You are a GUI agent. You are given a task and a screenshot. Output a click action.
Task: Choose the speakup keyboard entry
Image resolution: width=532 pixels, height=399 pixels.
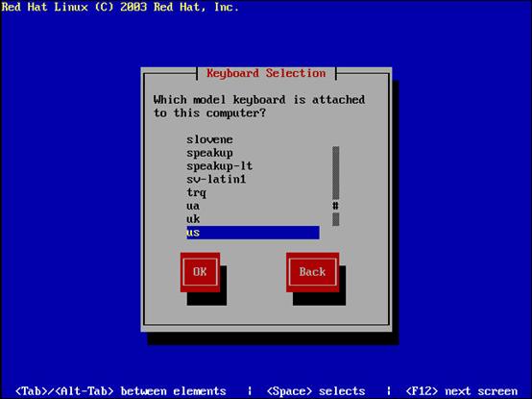pos(253,153)
